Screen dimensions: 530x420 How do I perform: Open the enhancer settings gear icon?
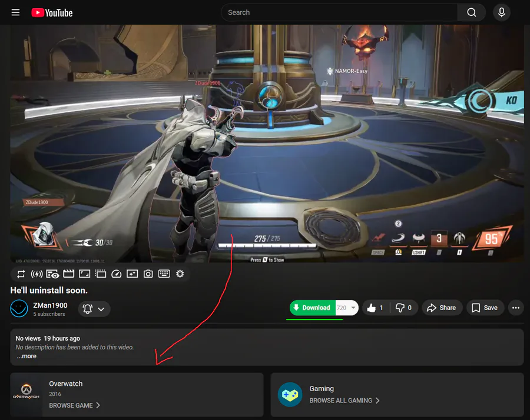(180, 274)
